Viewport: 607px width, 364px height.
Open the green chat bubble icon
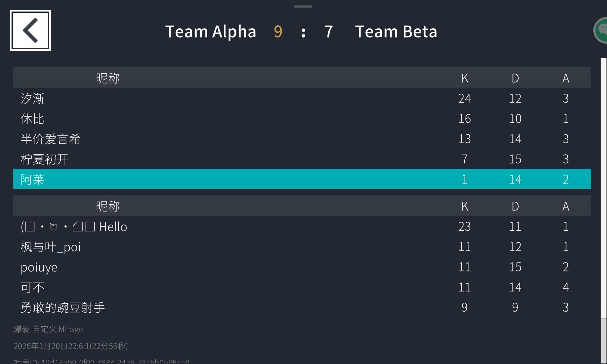click(601, 30)
